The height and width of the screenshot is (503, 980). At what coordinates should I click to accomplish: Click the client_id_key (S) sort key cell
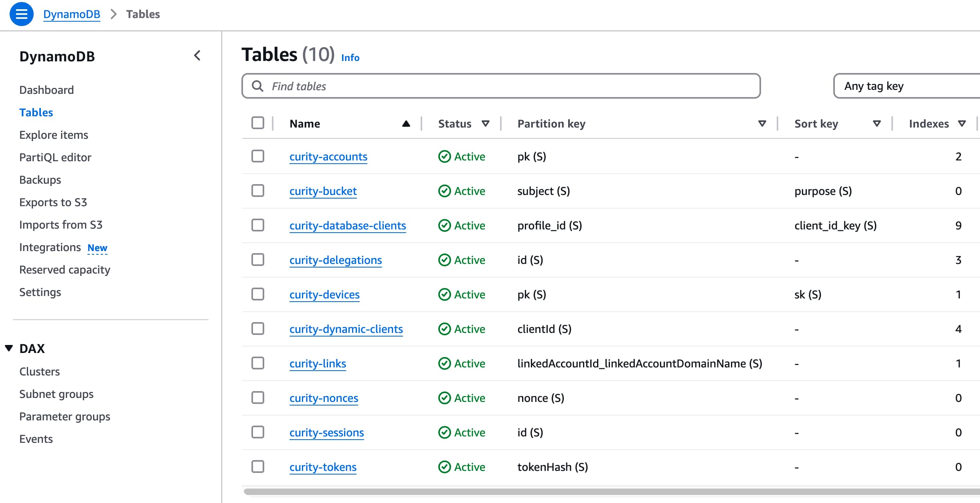836,225
